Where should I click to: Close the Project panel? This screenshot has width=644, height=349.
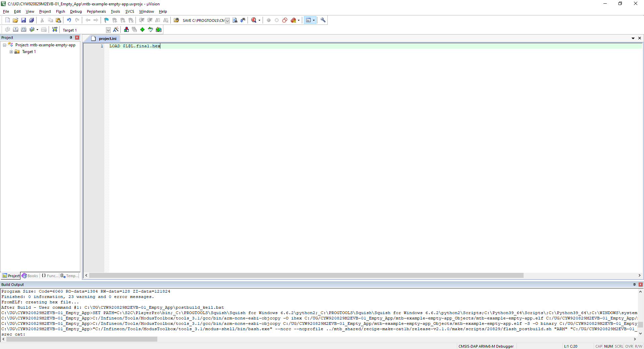77,38
